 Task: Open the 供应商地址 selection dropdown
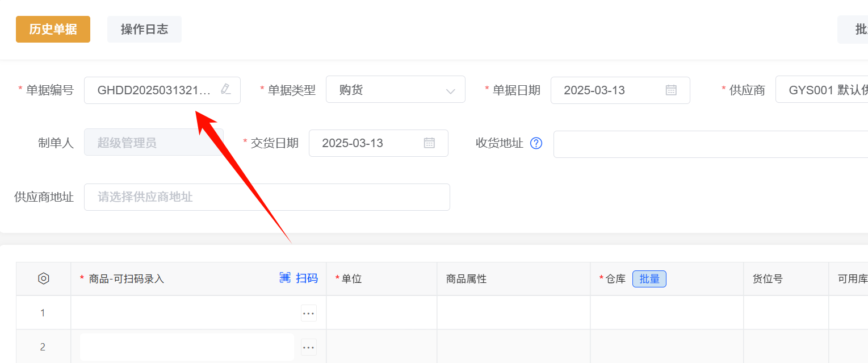coord(267,197)
